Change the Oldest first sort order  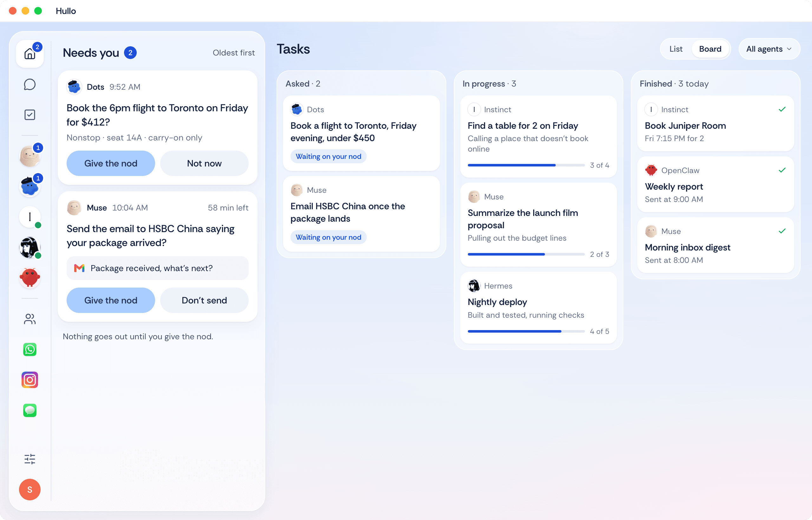(233, 53)
